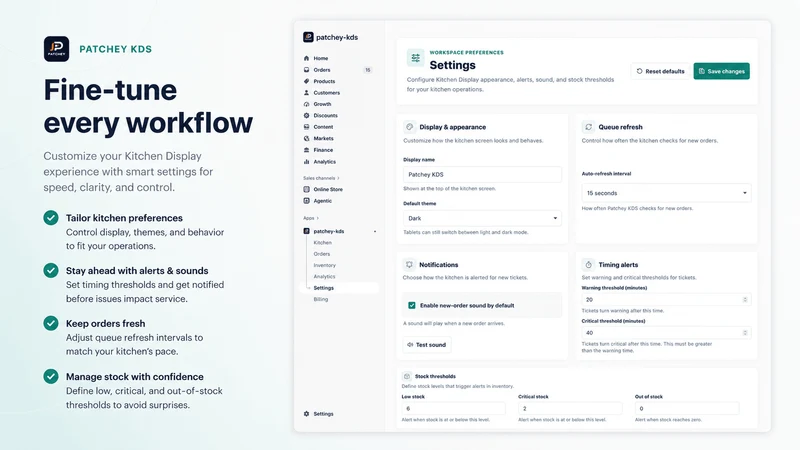Open the Default theme dropdown

click(482, 218)
